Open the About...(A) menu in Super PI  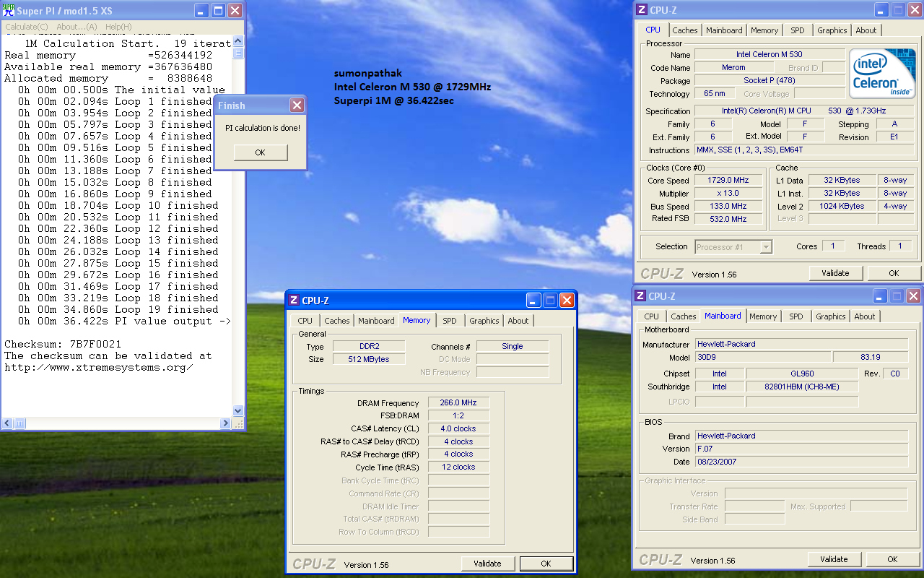point(77,27)
